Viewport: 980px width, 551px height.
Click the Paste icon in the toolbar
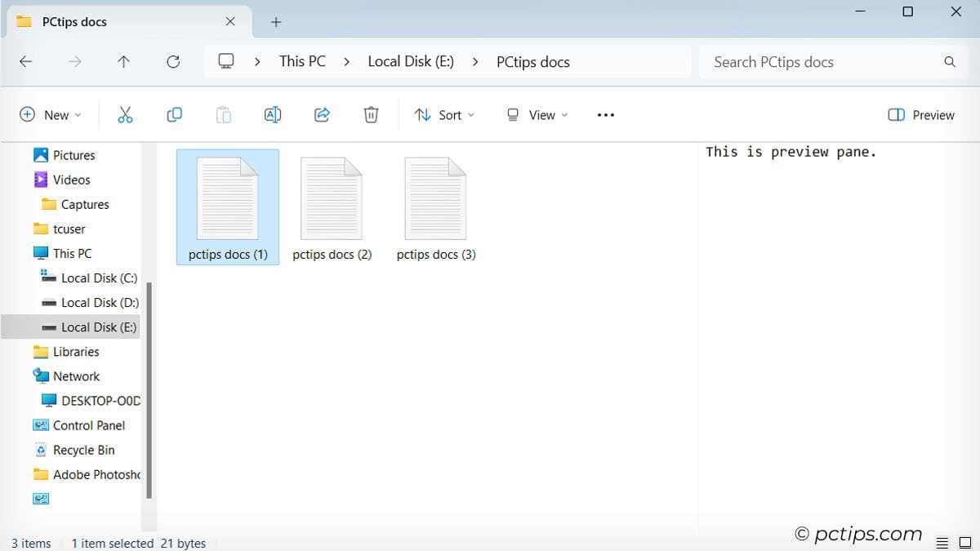223,114
